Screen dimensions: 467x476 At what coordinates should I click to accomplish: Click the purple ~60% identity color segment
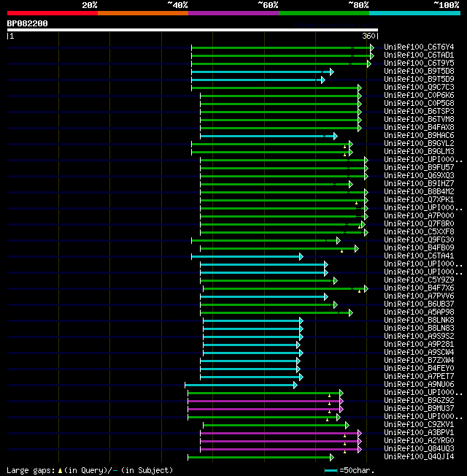(233, 13)
